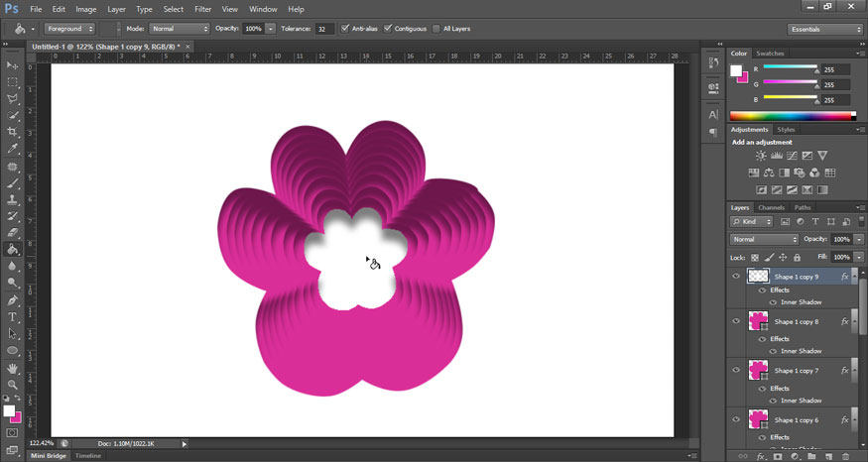Pick the Hand tool
This screenshot has width=868, height=462.
pos(13,368)
